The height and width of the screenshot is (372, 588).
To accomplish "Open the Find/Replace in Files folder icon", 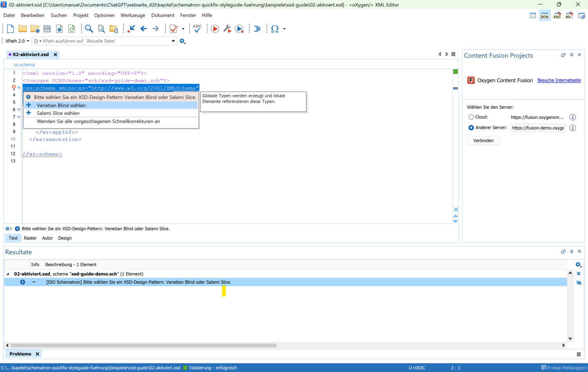I will click(x=114, y=29).
